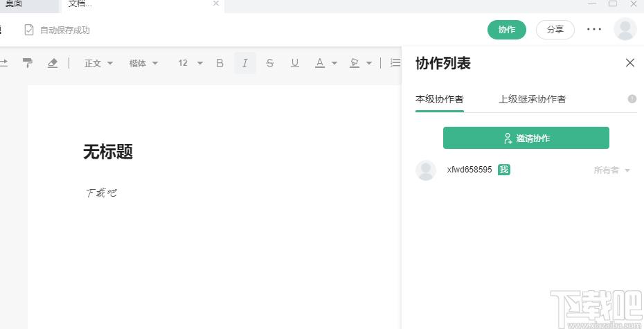644x329 pixels.
Task: Select the format painter tool
Action: tap(28, 63)
